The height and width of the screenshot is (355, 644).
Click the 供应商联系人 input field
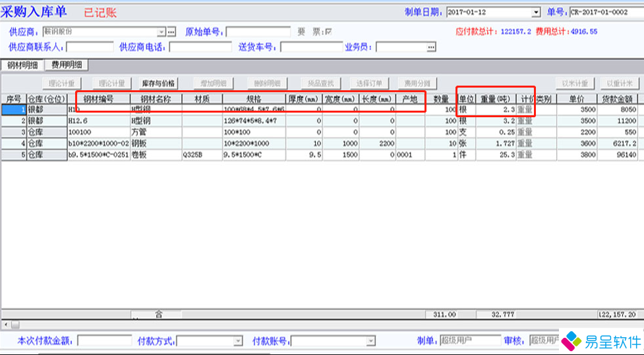[90, 47]
